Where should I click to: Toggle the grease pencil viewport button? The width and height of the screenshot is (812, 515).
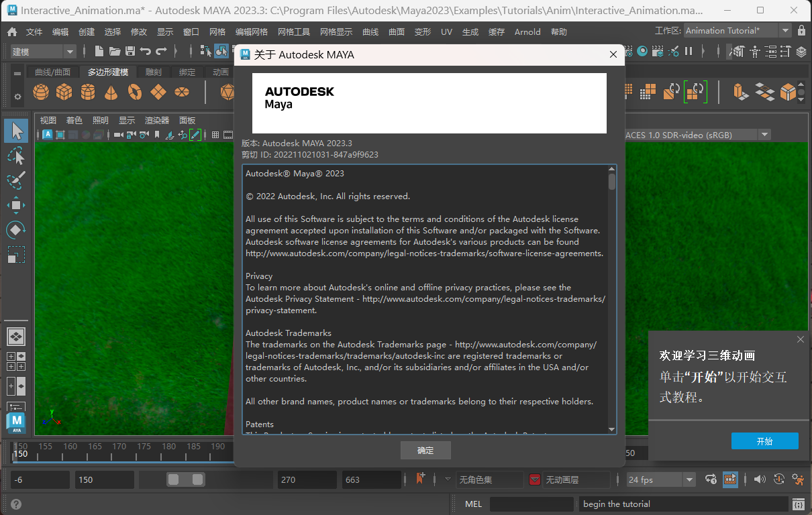[195, 135]
